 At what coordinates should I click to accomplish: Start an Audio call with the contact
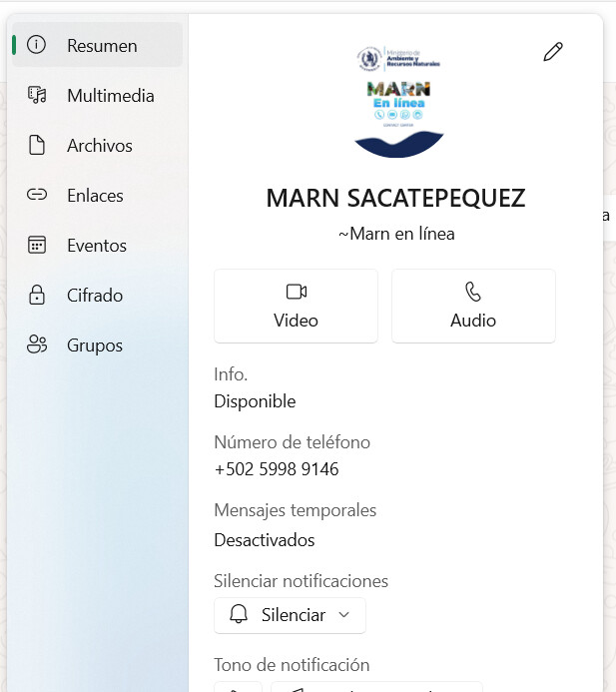[473, 306]
